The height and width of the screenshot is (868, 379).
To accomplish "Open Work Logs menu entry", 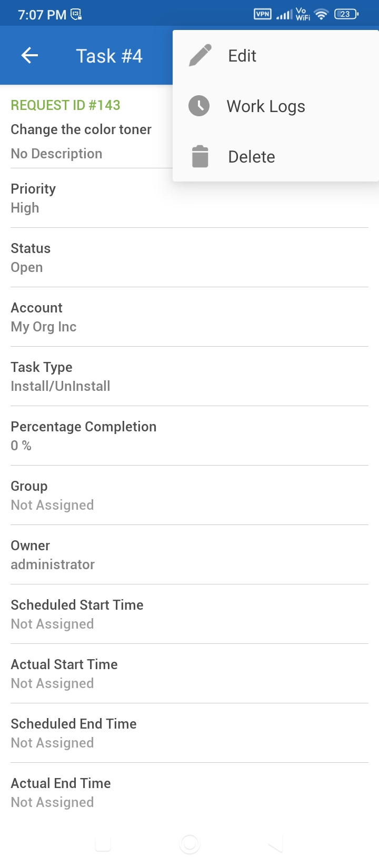I will 266,106.
